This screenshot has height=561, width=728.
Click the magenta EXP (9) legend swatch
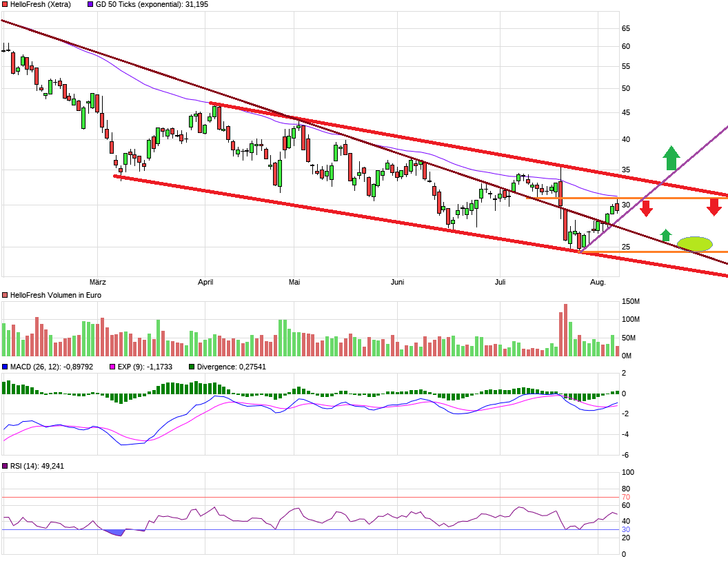112,367
